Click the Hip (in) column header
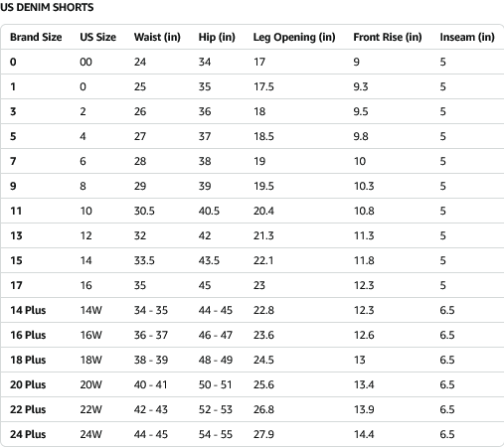504x447 pixels. tap(217, 37)
